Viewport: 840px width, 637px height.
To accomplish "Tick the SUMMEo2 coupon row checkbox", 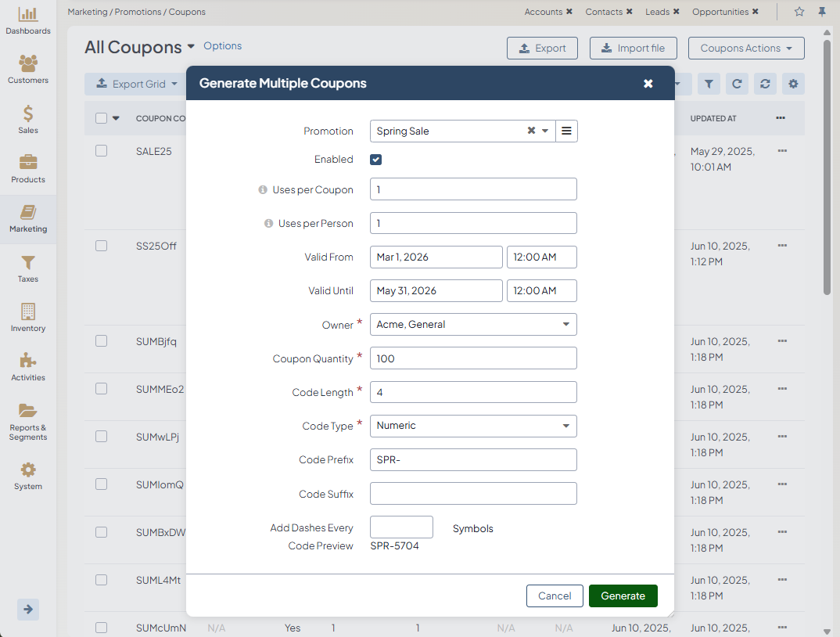I will (x=101, y=389).
